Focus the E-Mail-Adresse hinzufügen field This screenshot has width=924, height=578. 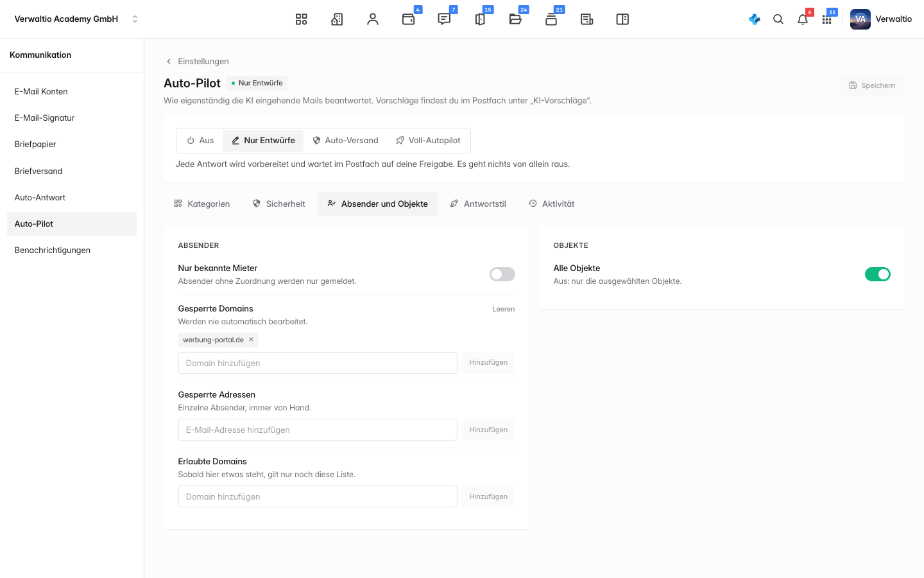(318, 430)
